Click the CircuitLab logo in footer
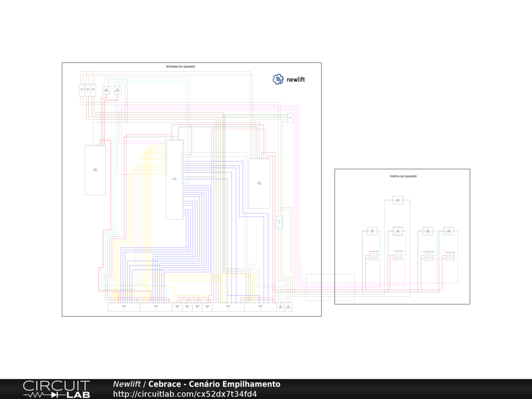Screen dimensions: 532x399 tap(56, 389)
